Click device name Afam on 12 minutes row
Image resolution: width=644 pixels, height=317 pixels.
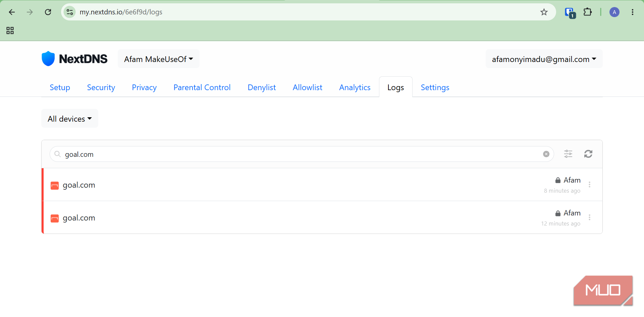point(572,213)
